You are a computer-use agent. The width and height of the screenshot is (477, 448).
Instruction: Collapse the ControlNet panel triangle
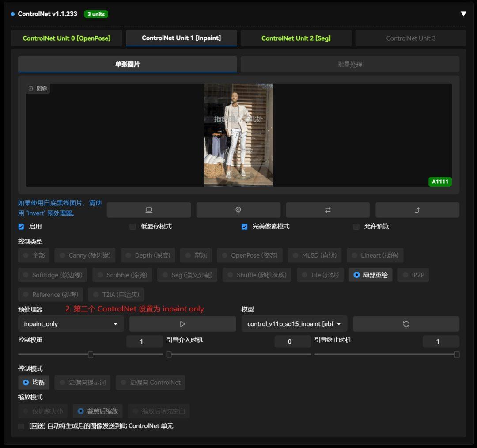pyautogui.click(x=463, y=14)
